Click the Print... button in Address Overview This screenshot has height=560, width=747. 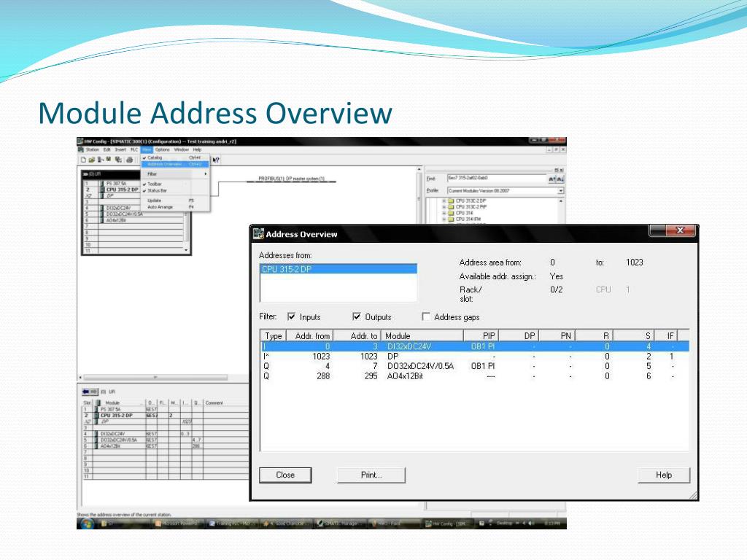click(x=371, y=475)
